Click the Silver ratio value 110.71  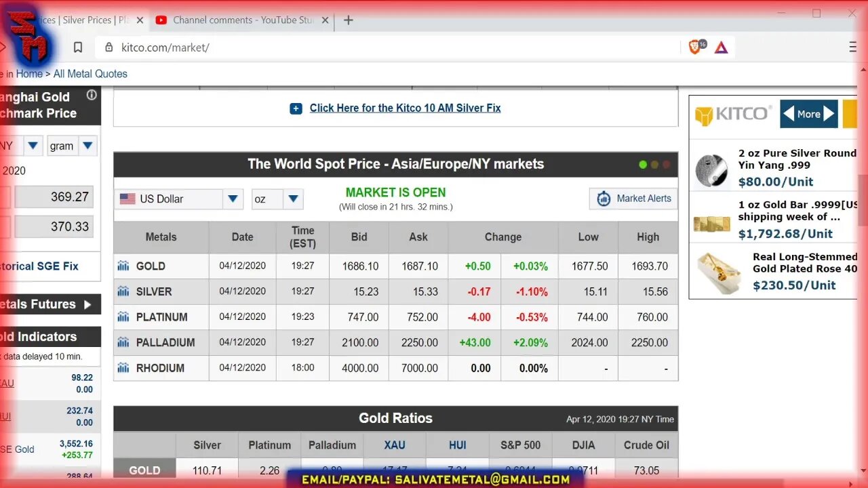pyautogui.click(x=208, y=470)
